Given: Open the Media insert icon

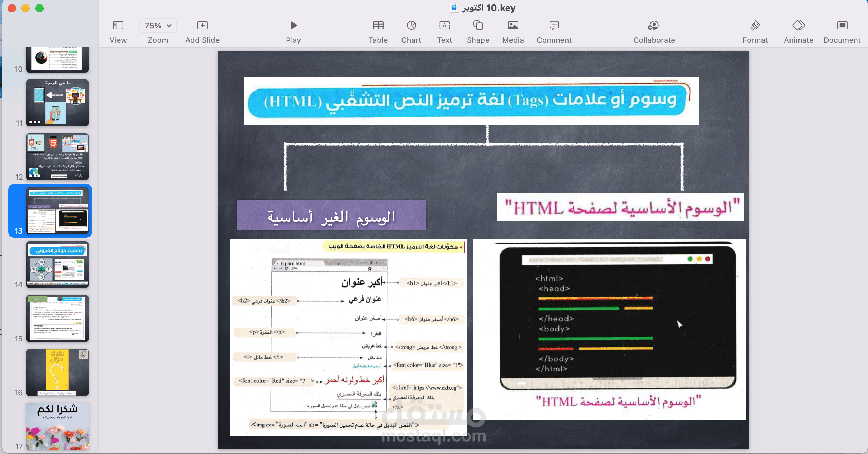Looking at the screenshot, I should tap(513, 26).
